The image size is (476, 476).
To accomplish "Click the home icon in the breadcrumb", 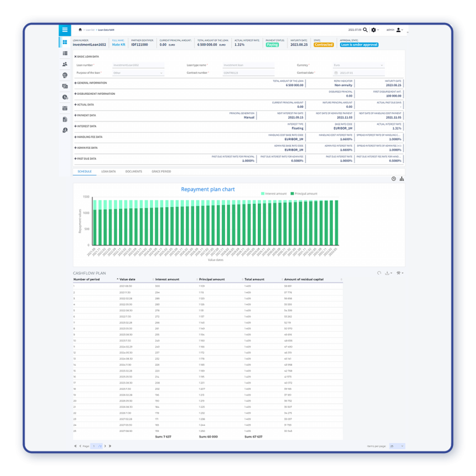I will 80,30.
